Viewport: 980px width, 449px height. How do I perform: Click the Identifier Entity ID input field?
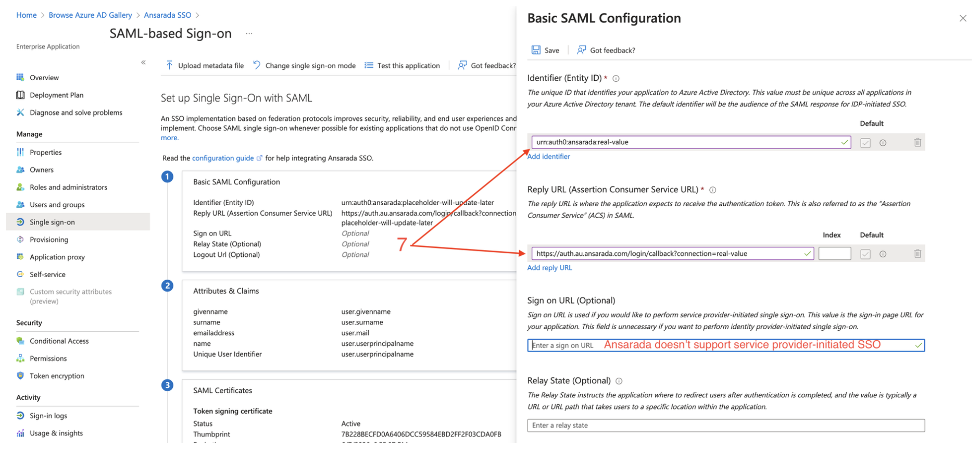691,142
